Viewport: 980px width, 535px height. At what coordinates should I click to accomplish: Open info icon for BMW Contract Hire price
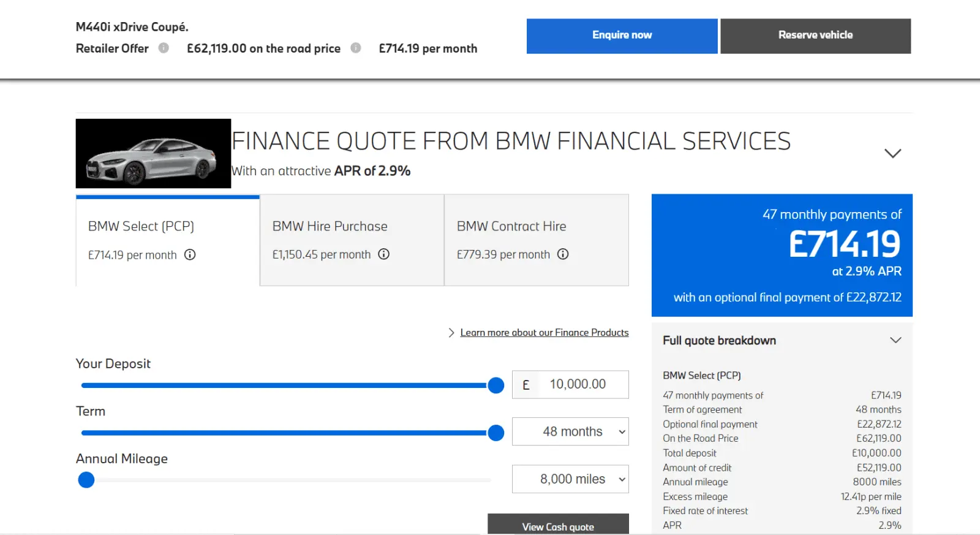point(563,254)
